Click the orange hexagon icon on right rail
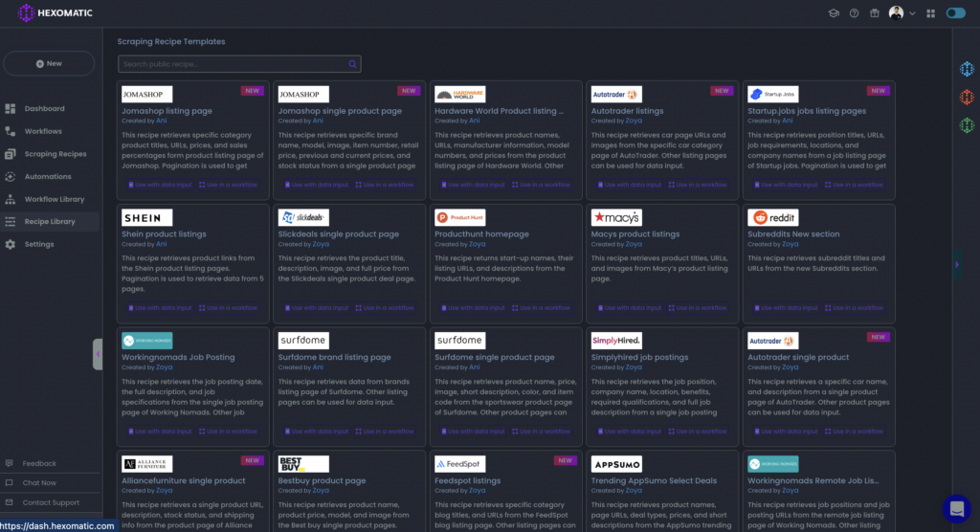The height and width of the screenshot is (532, 980). [x=967, y=97]
